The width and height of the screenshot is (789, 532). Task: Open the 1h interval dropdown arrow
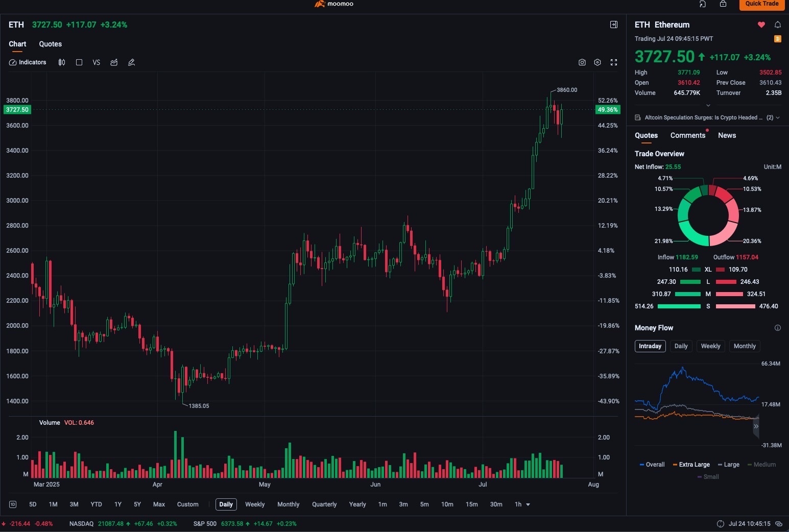tap(528, 504)
